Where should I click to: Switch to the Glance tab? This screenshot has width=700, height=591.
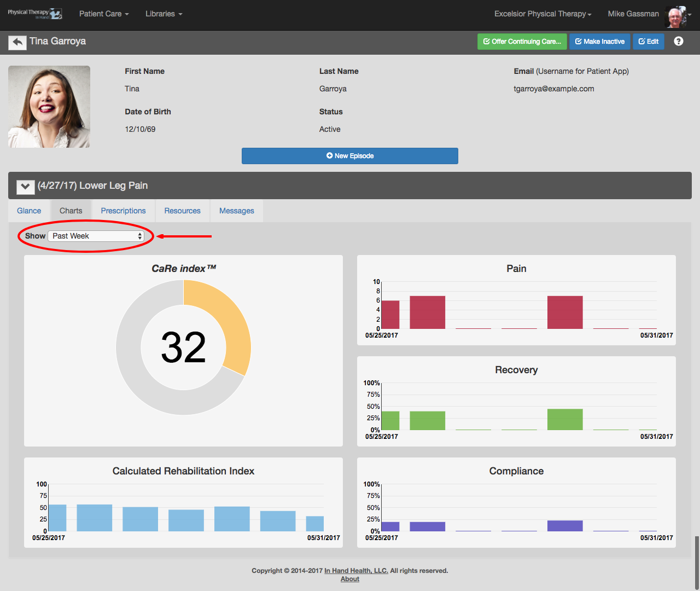point(29,211)
